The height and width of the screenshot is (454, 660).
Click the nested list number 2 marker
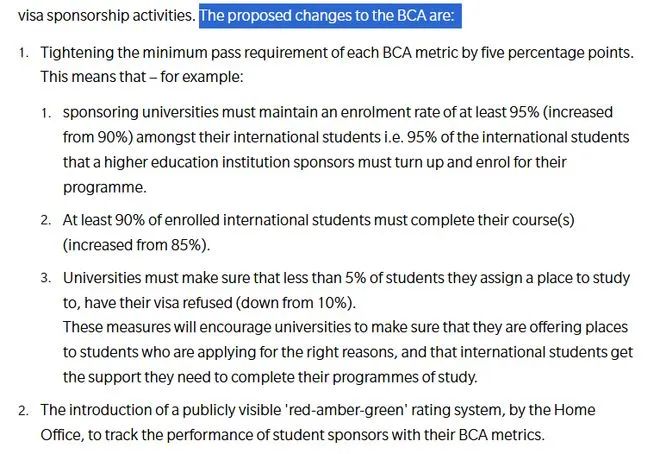click(46, 220)
